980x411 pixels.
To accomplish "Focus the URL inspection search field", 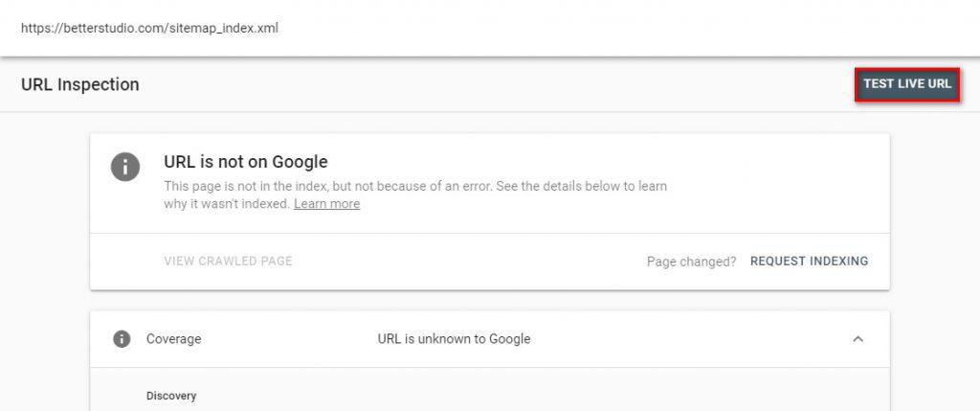I will (479, 27).
